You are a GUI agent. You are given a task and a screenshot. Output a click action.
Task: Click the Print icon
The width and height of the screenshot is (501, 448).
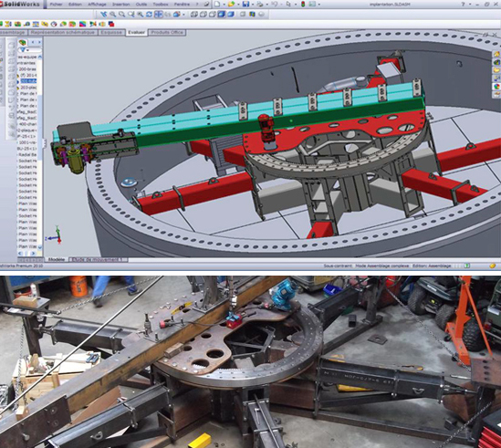260,5
